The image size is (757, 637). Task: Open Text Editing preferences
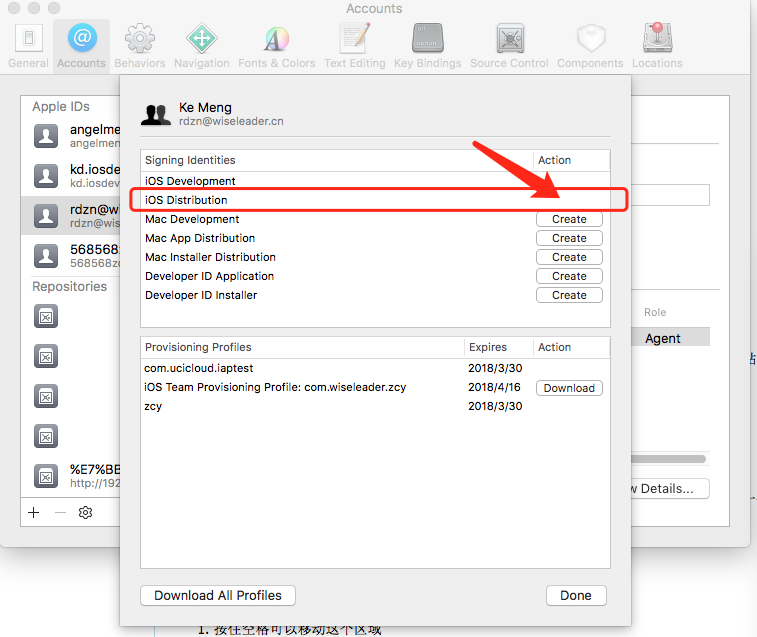[355, 46]
